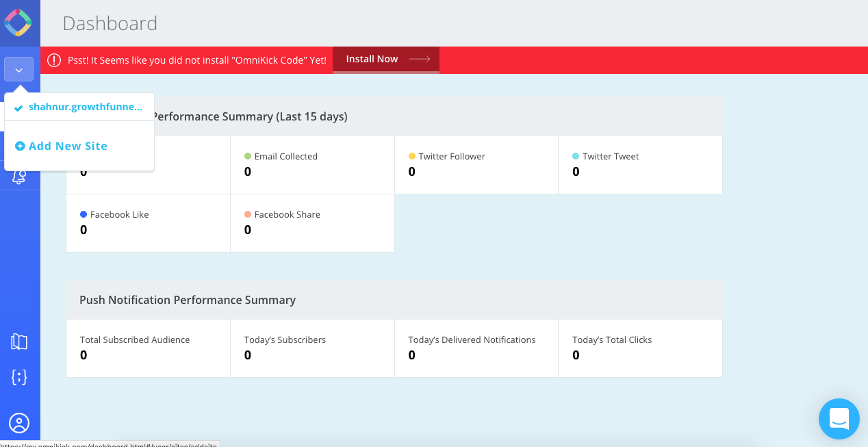Open push notification bell in sidebar
868x447 pixels.
(19, 178)
